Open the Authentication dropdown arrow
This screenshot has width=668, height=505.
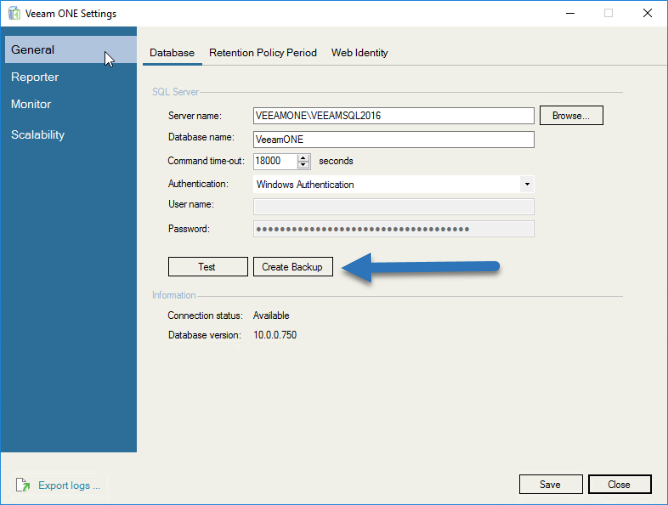(x=527, y=184)
